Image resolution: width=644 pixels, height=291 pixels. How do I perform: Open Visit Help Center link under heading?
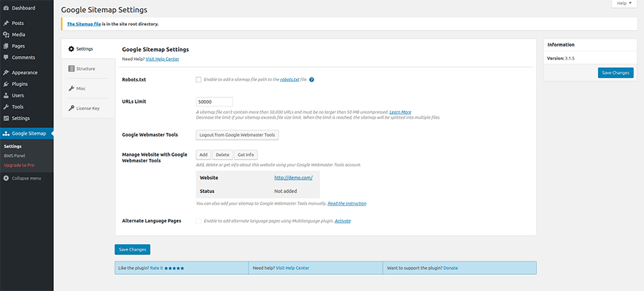162,59
